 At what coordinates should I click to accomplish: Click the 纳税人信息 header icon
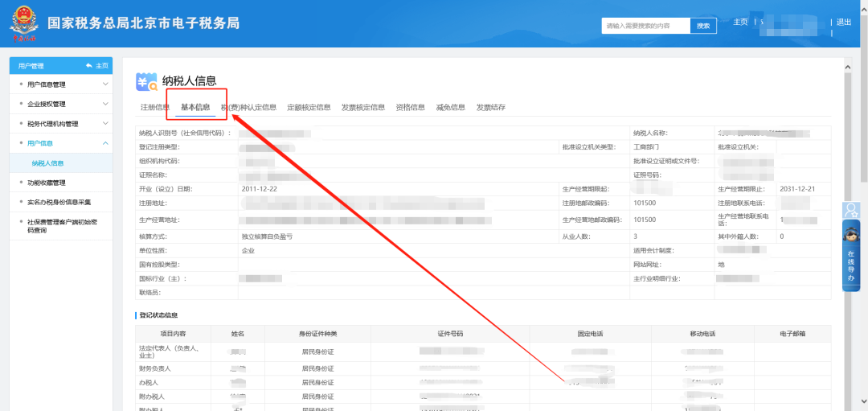click(x=147, y=81)
